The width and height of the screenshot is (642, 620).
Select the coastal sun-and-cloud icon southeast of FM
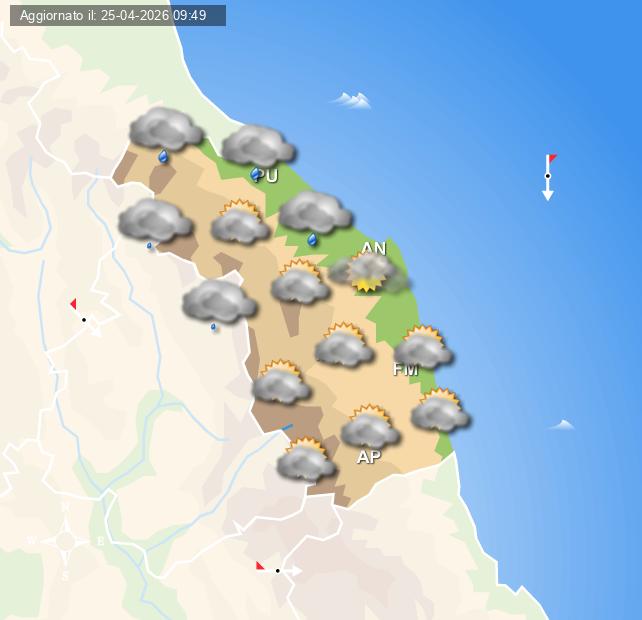[441, 410]
